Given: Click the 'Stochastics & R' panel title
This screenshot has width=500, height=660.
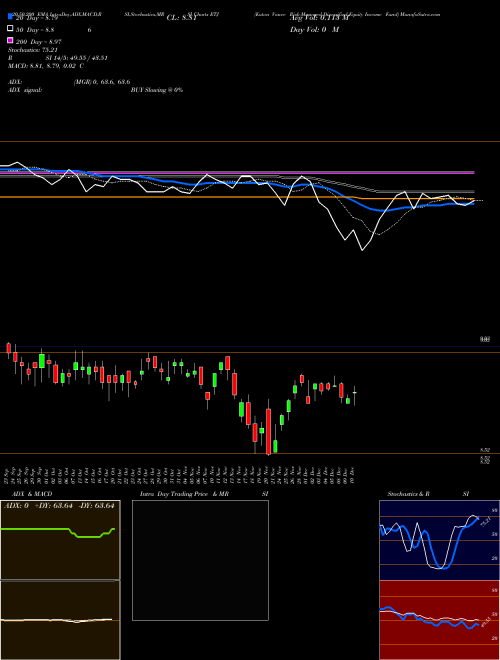Looking at the screenshot, I should pos(408,494).
